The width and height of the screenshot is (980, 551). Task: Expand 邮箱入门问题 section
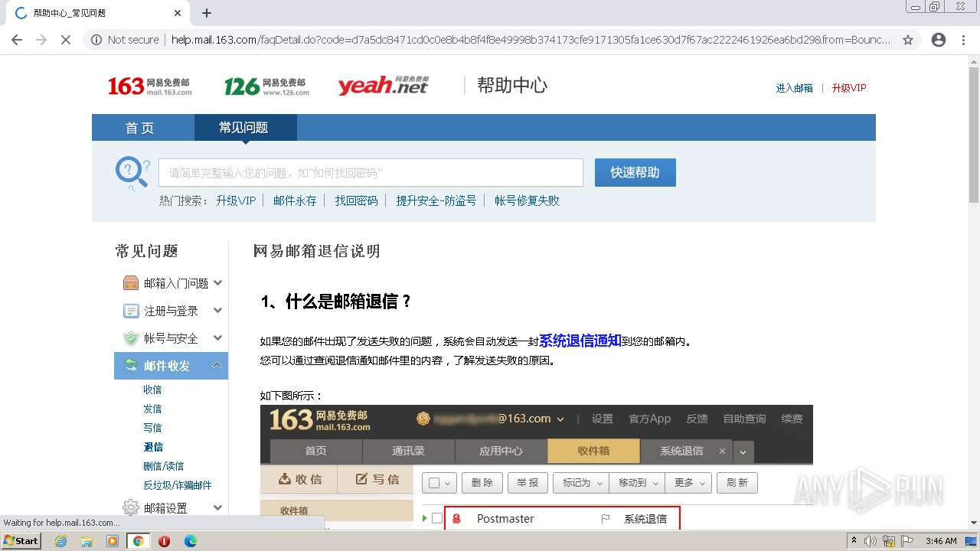(218, 283)
